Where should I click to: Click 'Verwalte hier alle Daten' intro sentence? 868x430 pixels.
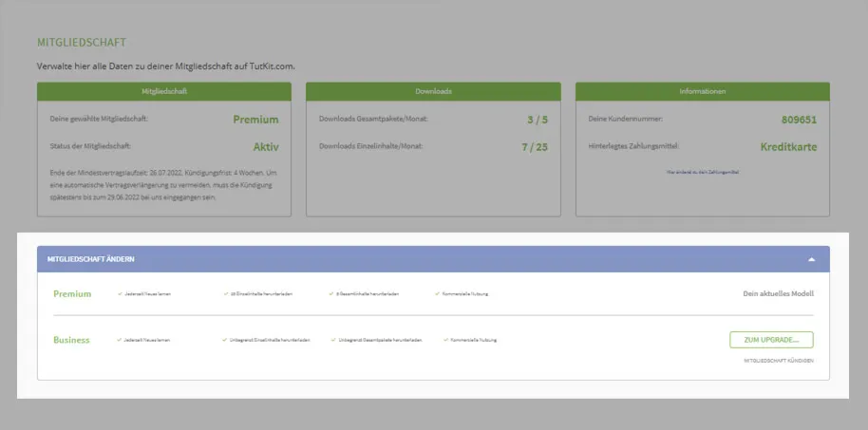166,66
